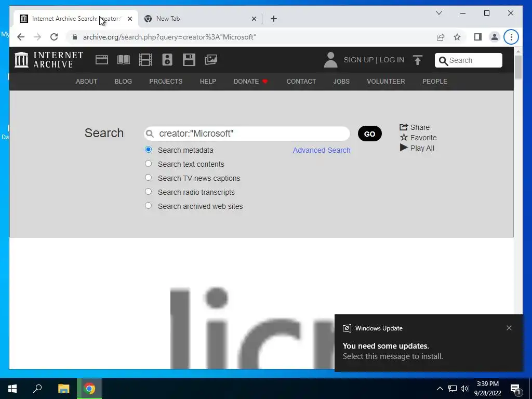Open the Windows Start menu
The height and width of the screenshot is (399, 532).
coord(12,389)
